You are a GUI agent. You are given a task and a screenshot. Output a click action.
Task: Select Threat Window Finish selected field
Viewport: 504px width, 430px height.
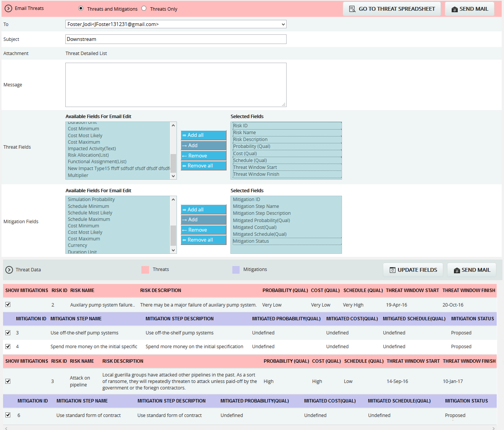pyautogui.click(x=287, y=174)
